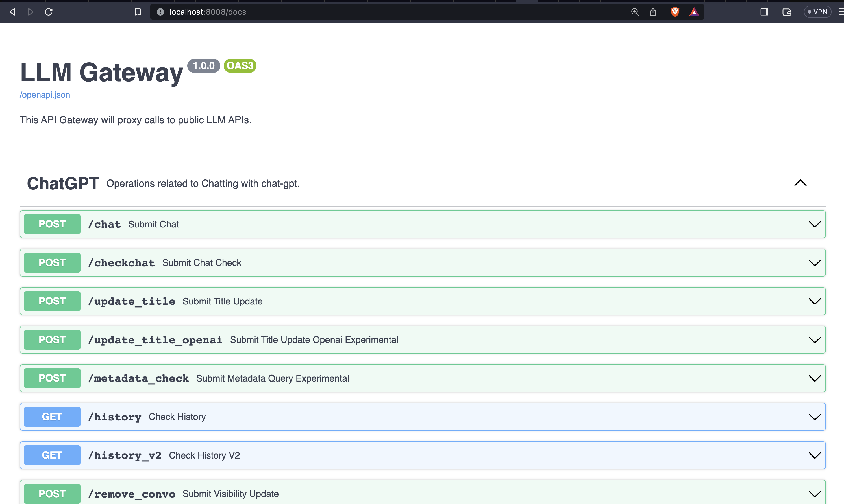Viewport: 844px width, 504px height.
Task: Click the reload page icon
Action: pos(49,12)
